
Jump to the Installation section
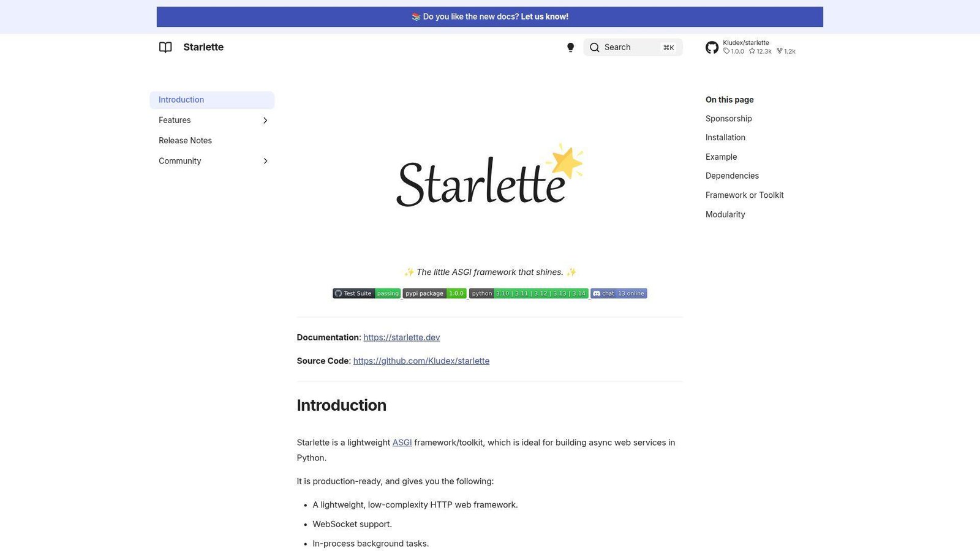725,138
